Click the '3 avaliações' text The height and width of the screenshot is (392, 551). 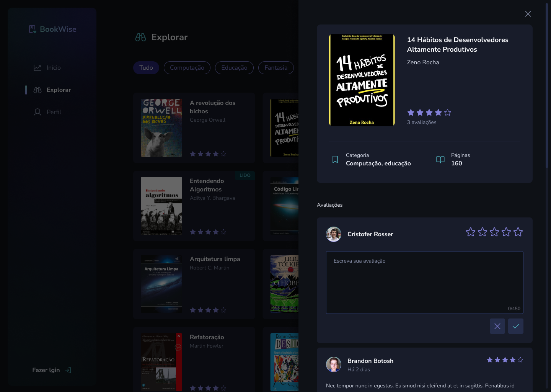coord(422,122)
